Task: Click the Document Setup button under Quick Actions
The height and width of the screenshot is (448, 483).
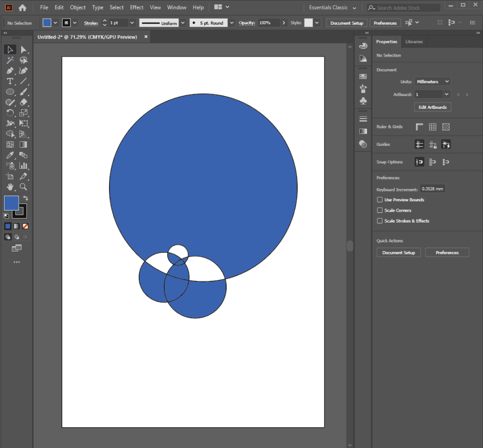Action: (398, 252)
